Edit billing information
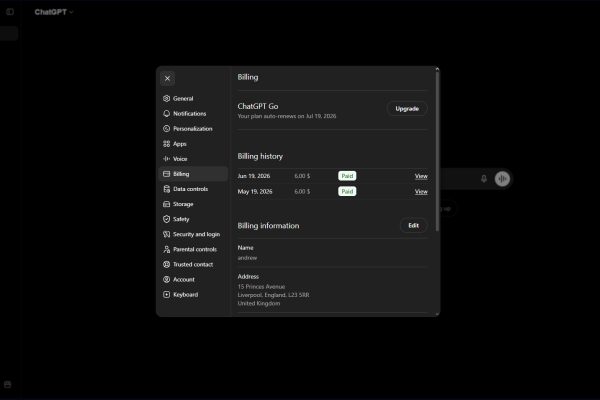This screenshot has height=400, width=600. pyautogui.click(x=414, y=225)
